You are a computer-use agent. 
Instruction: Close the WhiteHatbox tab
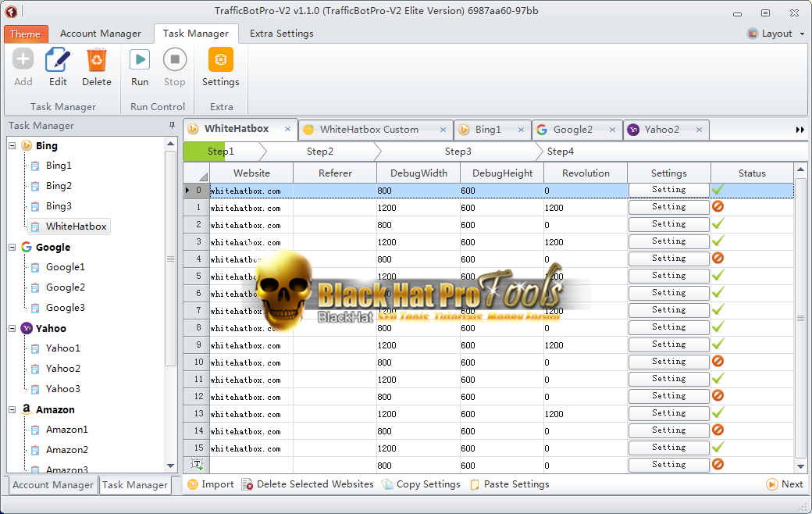click(x=288, y=129)
